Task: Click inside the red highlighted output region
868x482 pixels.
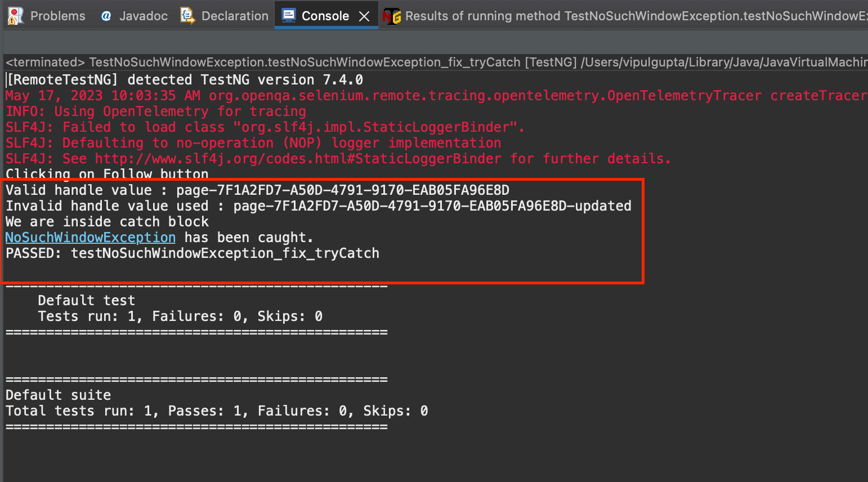Action: pos(321,225)
